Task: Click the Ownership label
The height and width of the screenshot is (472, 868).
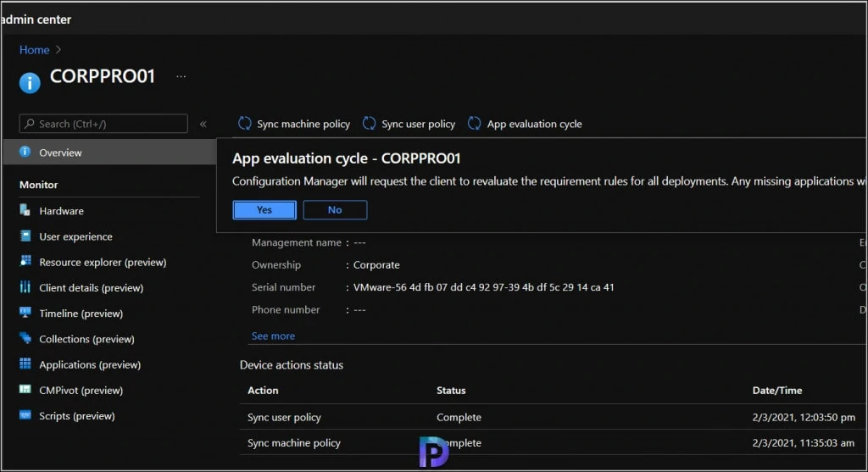Action: 276,264
